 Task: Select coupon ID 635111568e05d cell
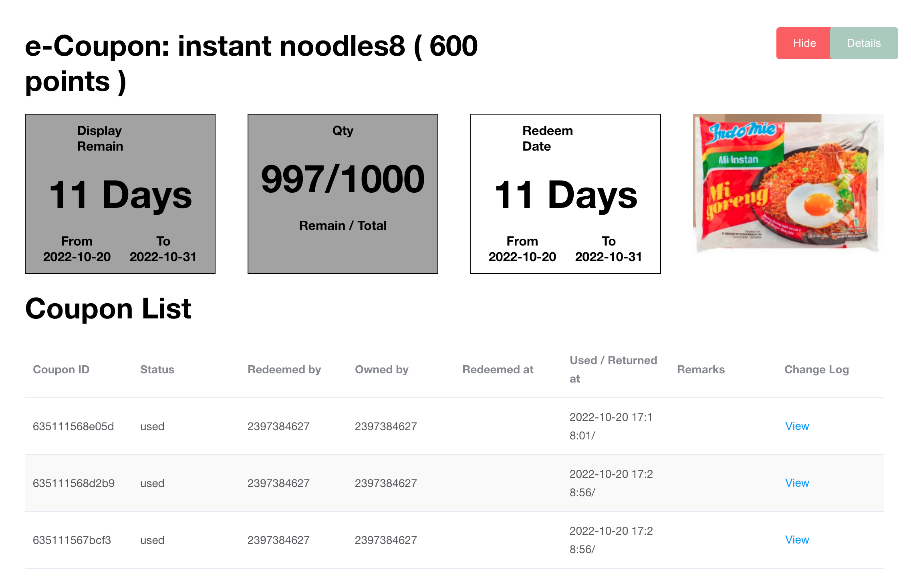coord(73,426)
